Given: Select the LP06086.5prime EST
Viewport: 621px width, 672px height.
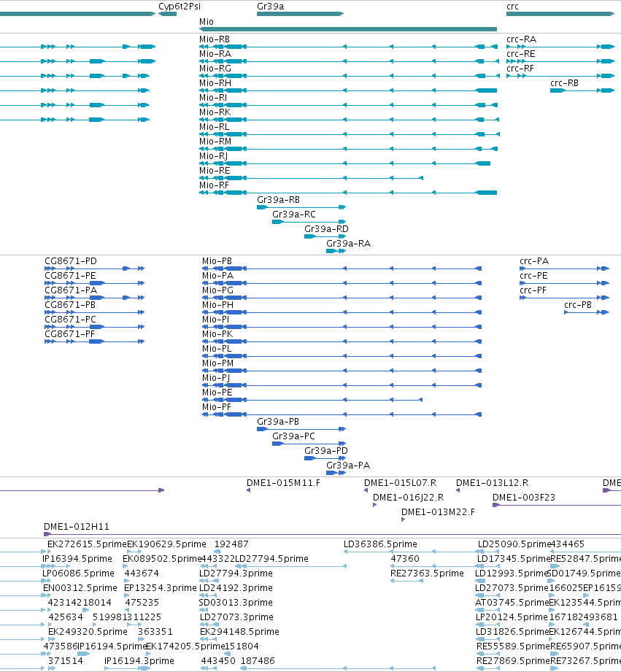Looking at the screenshot, I should pyautogui.click(x=78, y=573).
